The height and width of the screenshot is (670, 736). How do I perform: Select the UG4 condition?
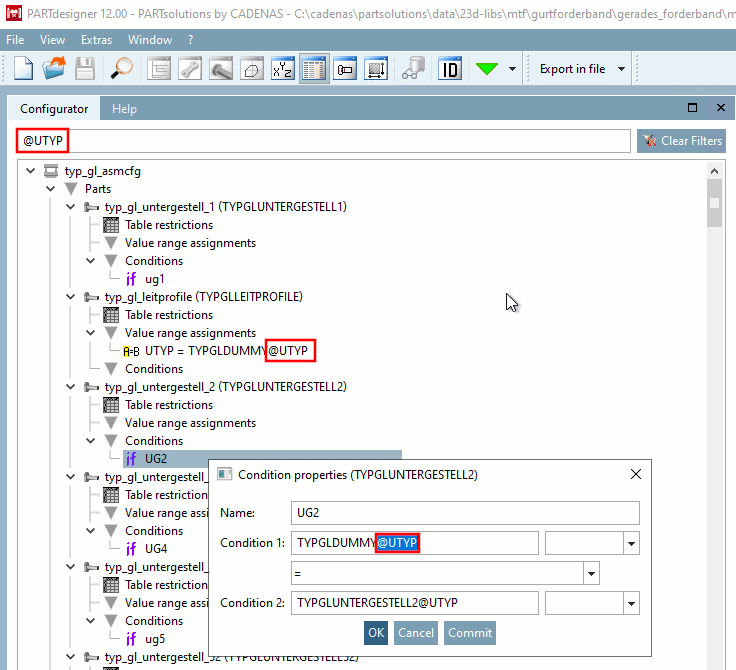click(x=156, y=549)
